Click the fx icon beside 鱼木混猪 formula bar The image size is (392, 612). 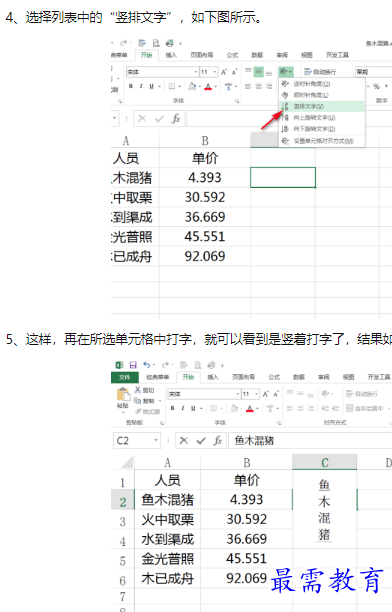(x=218, y=441)
